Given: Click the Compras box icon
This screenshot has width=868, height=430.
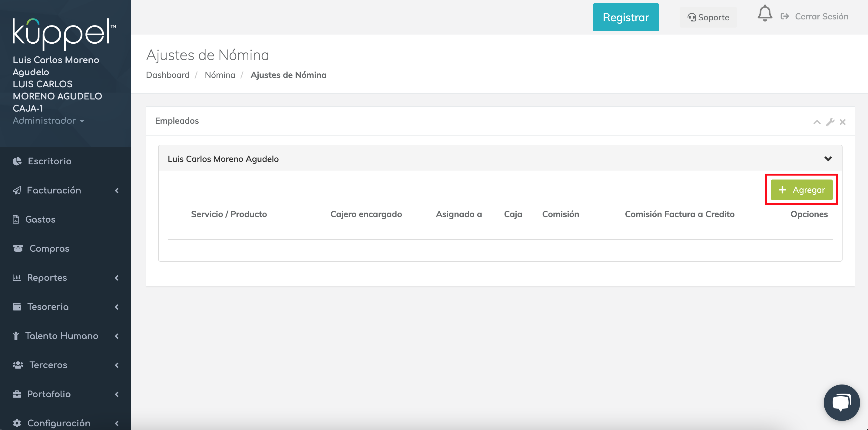Looking at the screenshot, I should click(18, 249).
